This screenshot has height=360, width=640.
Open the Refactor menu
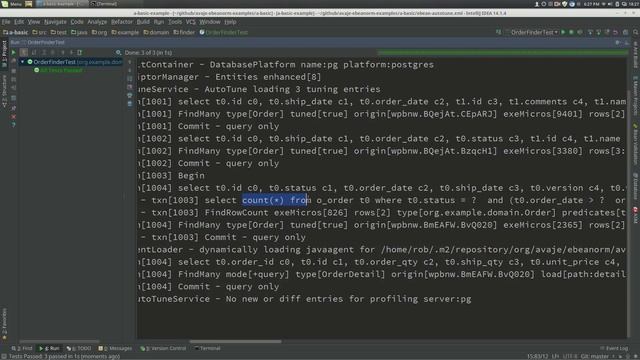[122, 22]
